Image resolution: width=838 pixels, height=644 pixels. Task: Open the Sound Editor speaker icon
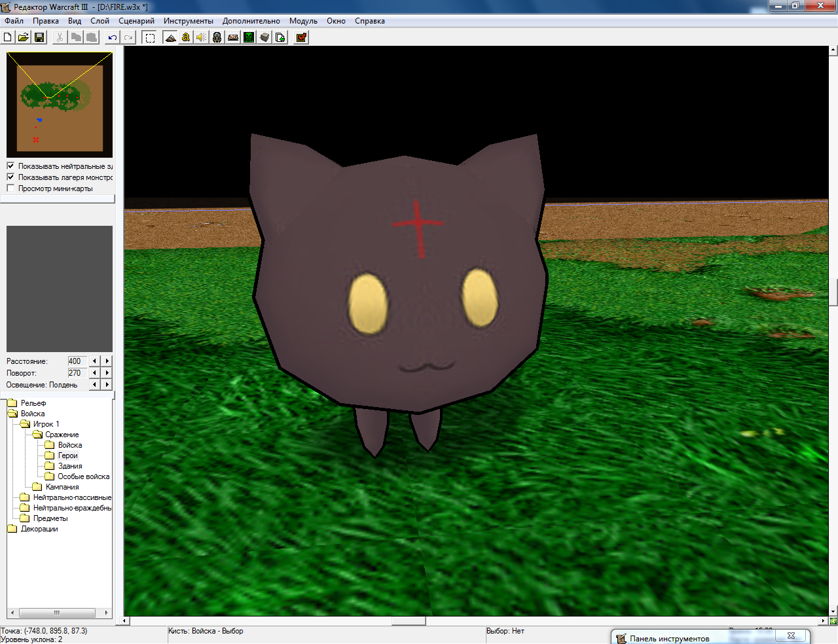coord(202,37)
